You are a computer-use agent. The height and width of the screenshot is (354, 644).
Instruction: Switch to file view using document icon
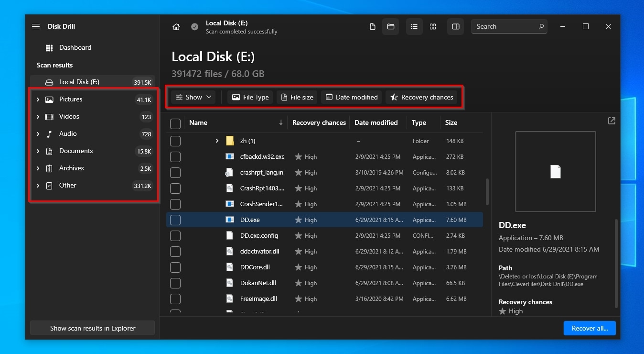pyautogui.click(x=373, y=27)
